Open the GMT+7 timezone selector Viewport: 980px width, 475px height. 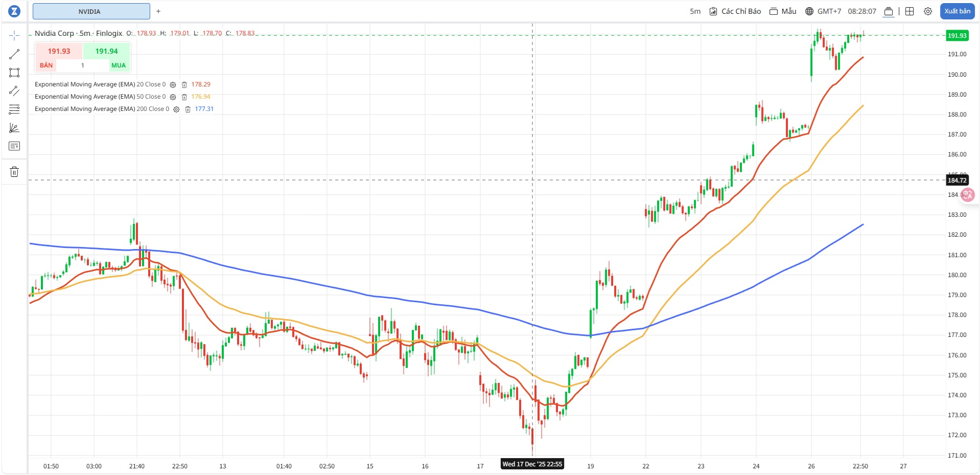click(x=823, y=11)
